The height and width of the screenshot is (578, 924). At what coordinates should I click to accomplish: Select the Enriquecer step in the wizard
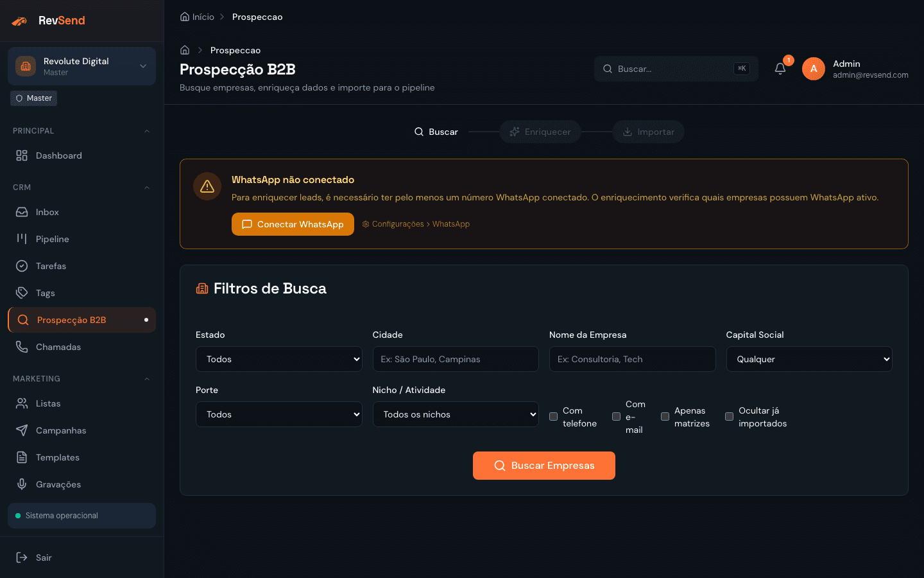coord(540,132)
